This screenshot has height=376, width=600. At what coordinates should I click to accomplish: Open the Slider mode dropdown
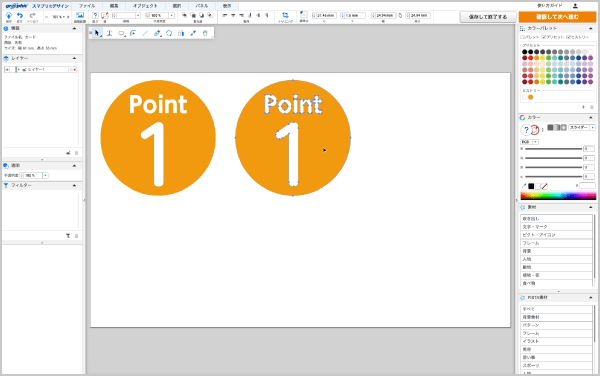(x=592, y=127)
